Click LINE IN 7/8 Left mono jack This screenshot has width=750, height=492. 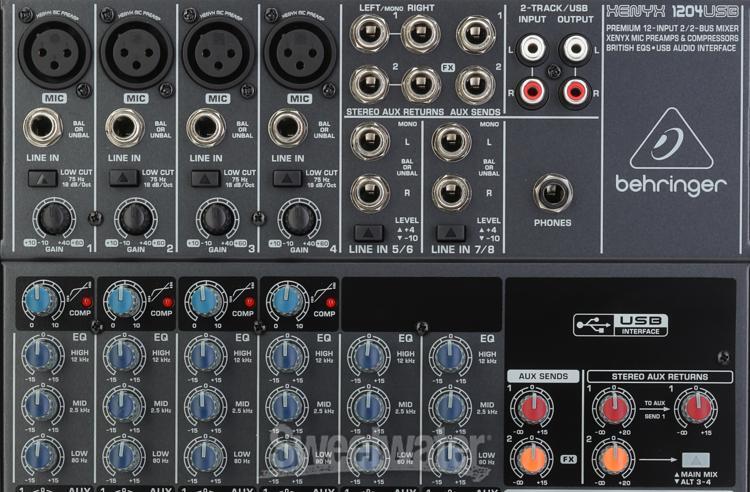click(452, 142)
